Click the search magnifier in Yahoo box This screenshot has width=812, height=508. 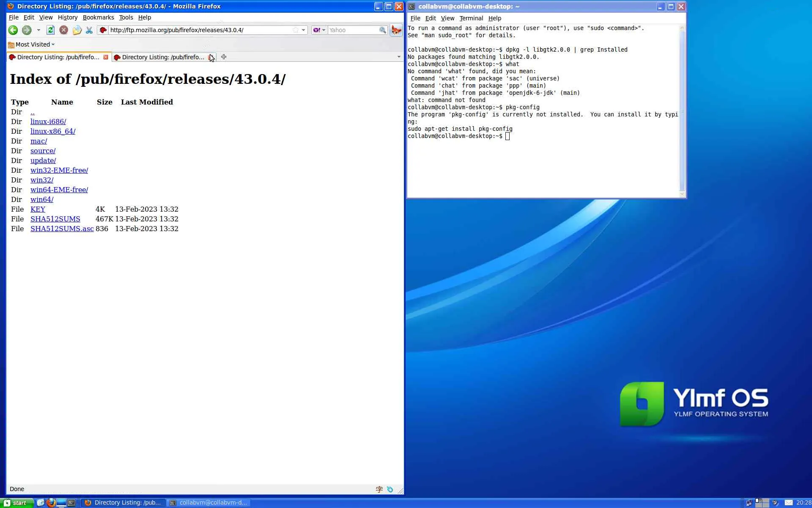tap(382, 30)
